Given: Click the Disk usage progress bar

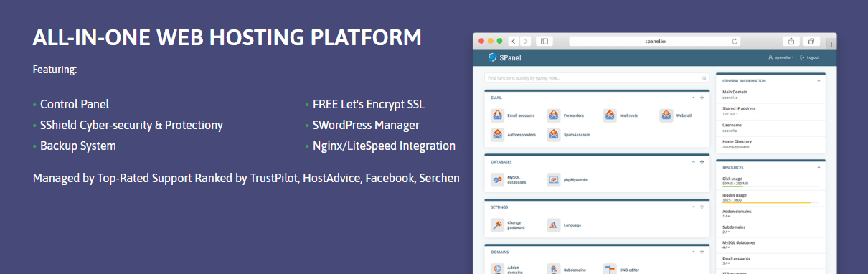Looking at the screenshot, I should coord(770,186).
